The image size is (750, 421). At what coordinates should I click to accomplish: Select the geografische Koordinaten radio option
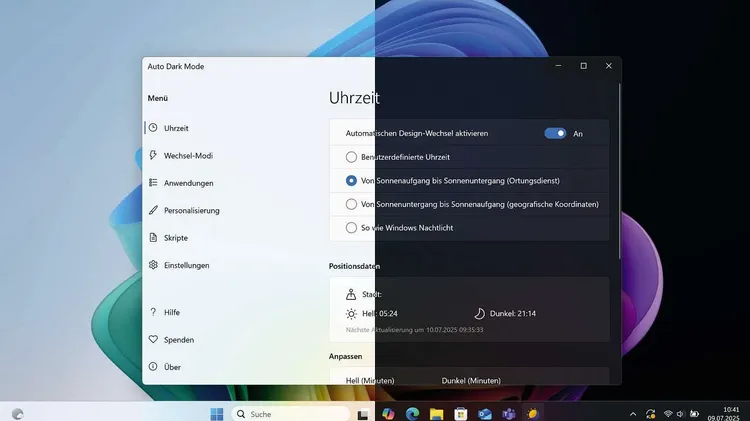pos(351,204)
